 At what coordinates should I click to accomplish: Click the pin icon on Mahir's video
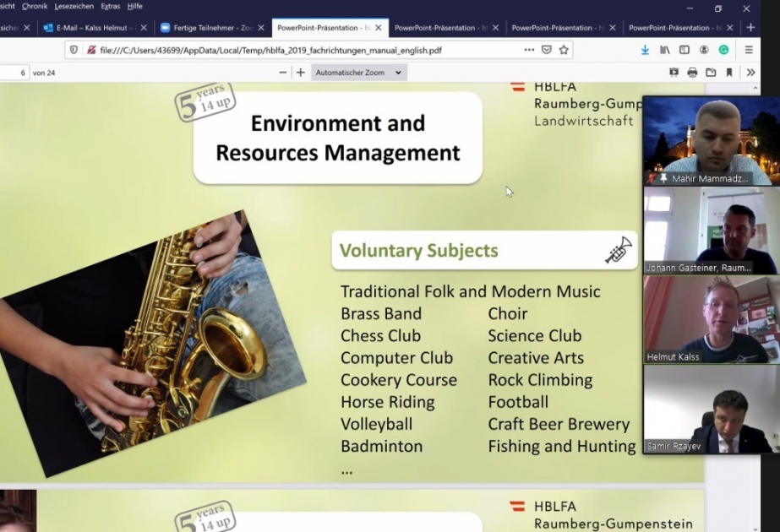tap(663, 178)
